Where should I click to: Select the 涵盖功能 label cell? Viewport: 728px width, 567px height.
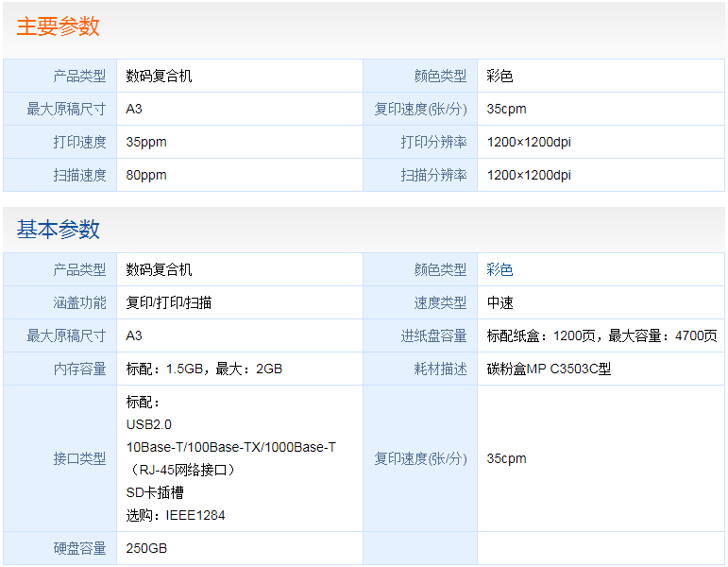pyautogui.click(x=79, y=302)
